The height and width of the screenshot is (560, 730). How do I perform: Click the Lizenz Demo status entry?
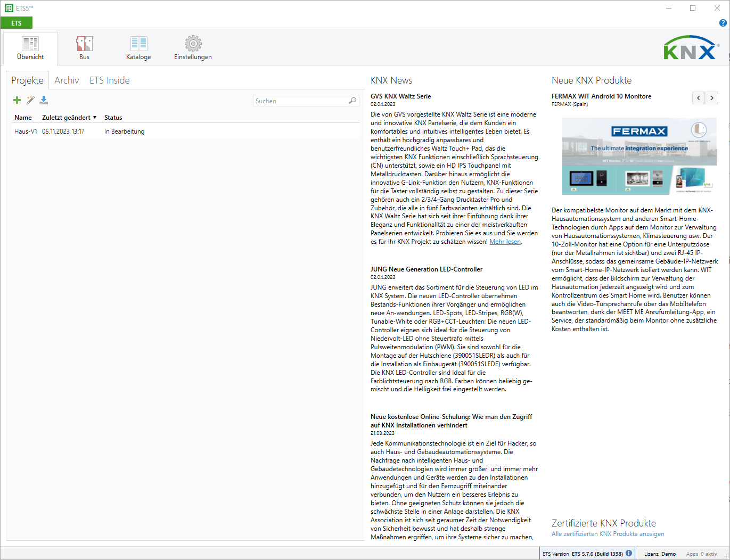tap(660, 554)
